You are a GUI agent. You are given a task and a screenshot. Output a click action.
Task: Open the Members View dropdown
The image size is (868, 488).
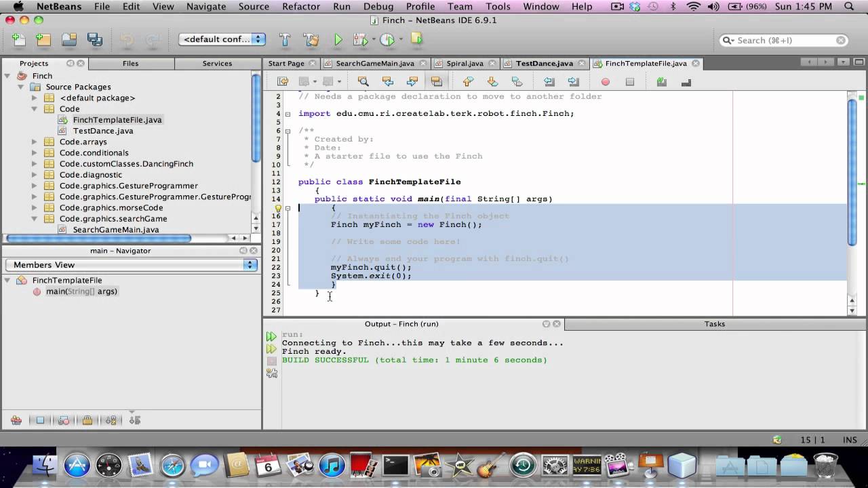point(130,265)
